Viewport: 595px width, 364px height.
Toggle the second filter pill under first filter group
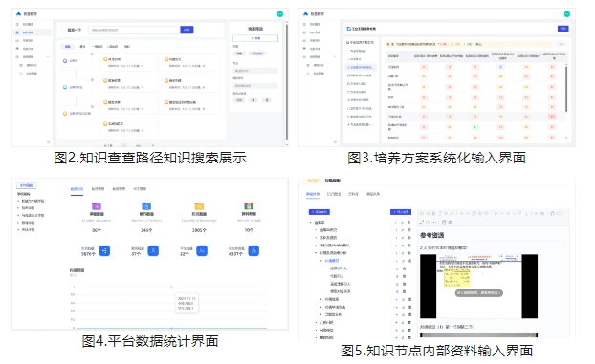click(257, 54)
